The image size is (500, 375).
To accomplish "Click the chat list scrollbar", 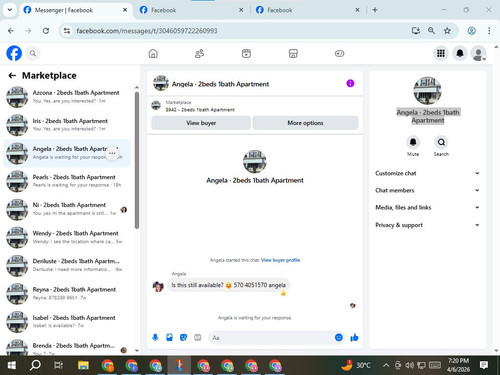I will [x=137, y=161].
